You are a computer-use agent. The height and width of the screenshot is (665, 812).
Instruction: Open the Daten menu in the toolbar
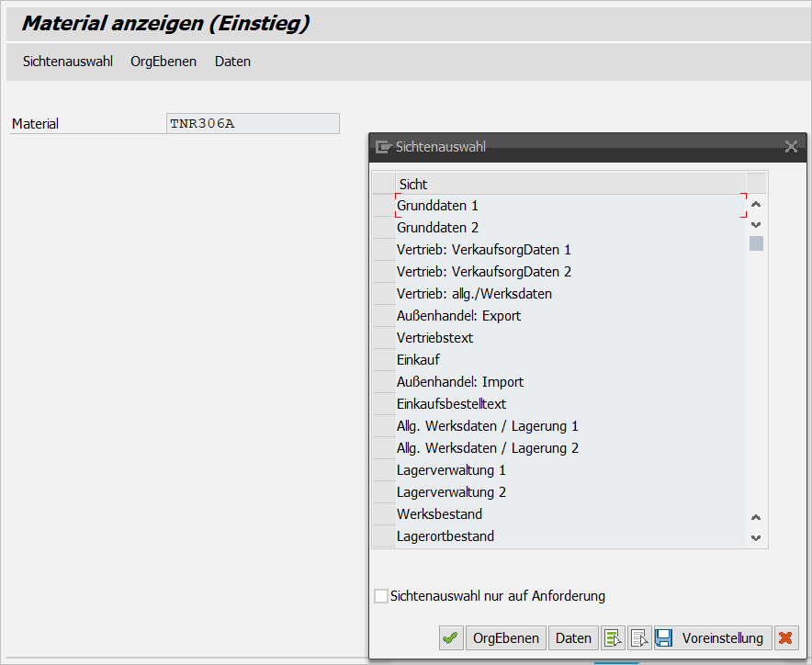232,62
